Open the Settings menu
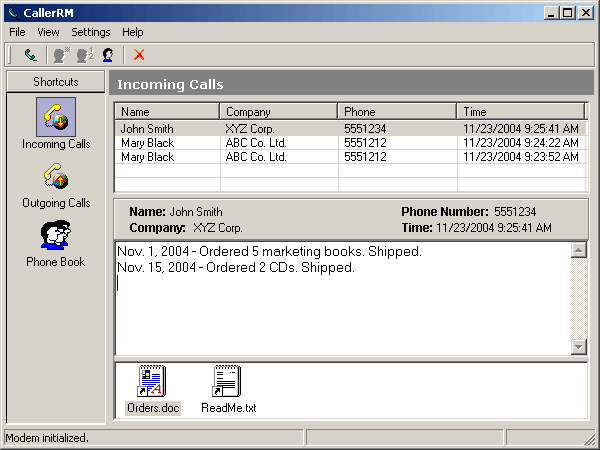This screenshot has height=450, width=600. pyautogui.click(x=91, y=32)
